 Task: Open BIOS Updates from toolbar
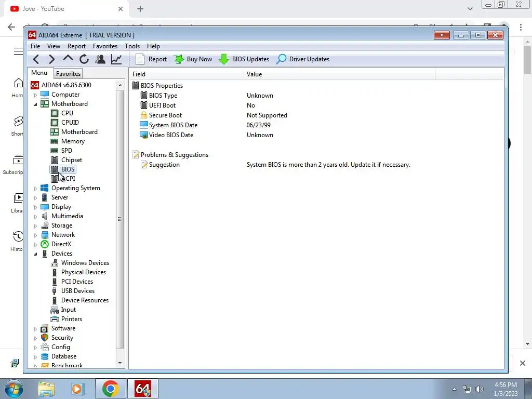click(x=244, y=59)
